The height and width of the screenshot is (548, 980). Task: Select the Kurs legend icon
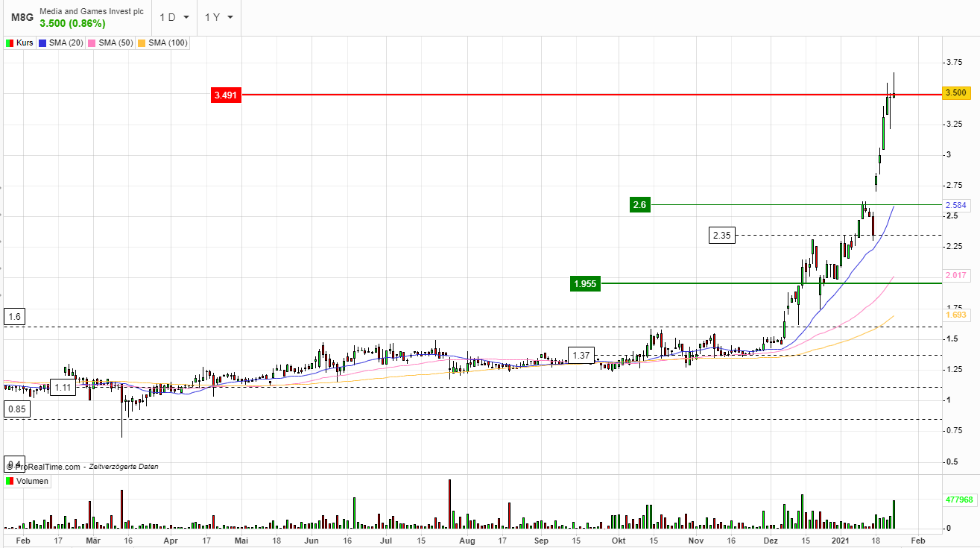point(10,42)
